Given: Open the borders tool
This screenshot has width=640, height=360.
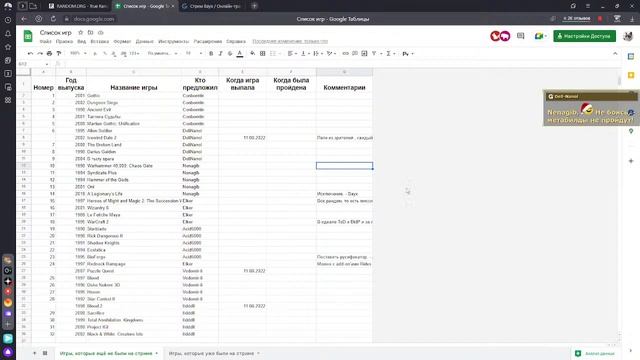Looking at the screenshot, I should click(262, 53).
